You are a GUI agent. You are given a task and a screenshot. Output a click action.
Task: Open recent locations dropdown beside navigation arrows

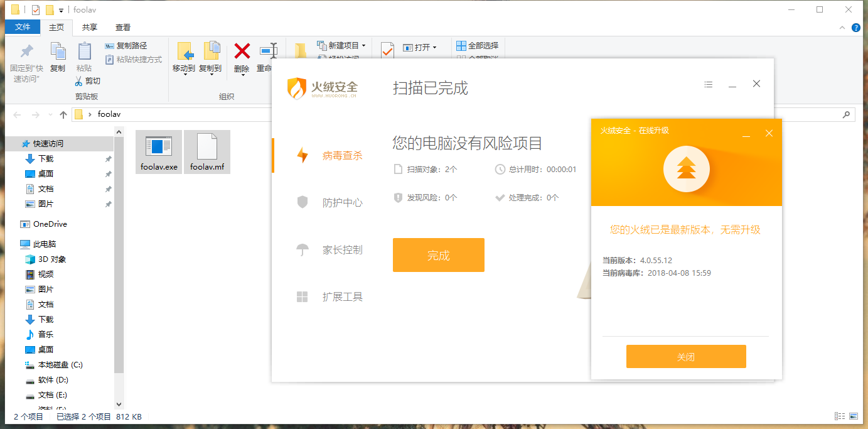[x=50, y=115]
